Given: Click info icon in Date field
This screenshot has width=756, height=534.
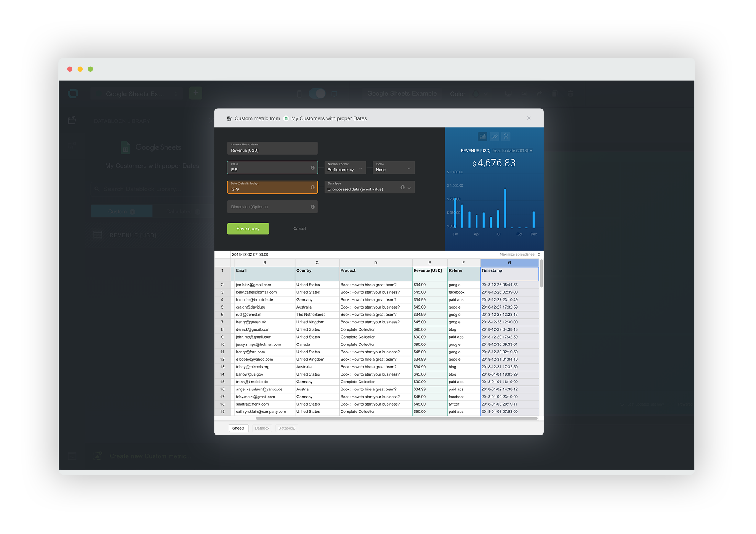Looking at the screenshot, I should [x=312, y=187].
